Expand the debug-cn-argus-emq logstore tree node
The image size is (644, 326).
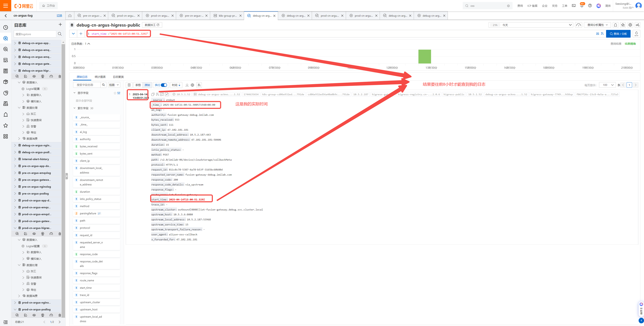15,50
